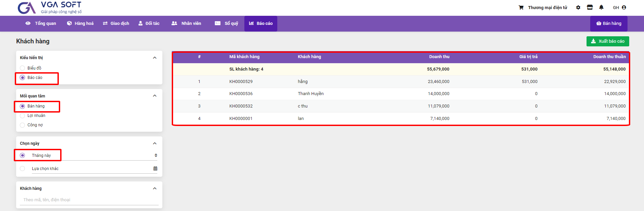Open the Tháng này period dropdown

(x=94, y=155)
